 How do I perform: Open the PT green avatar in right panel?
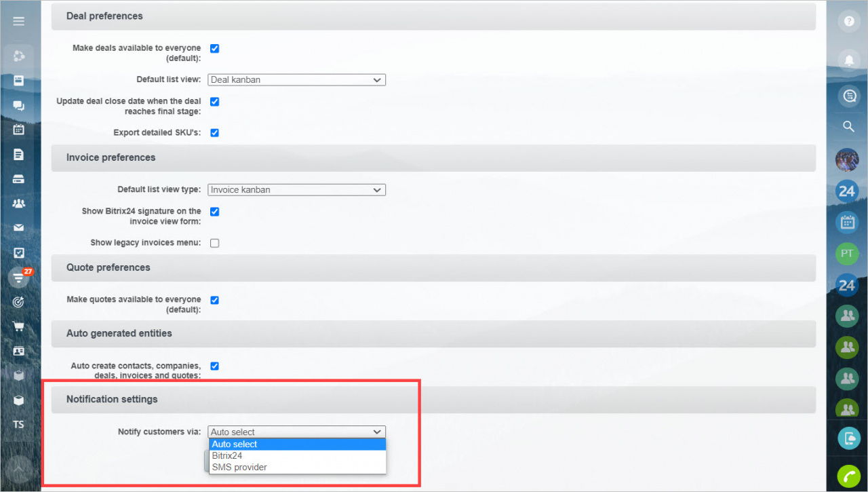847,253
